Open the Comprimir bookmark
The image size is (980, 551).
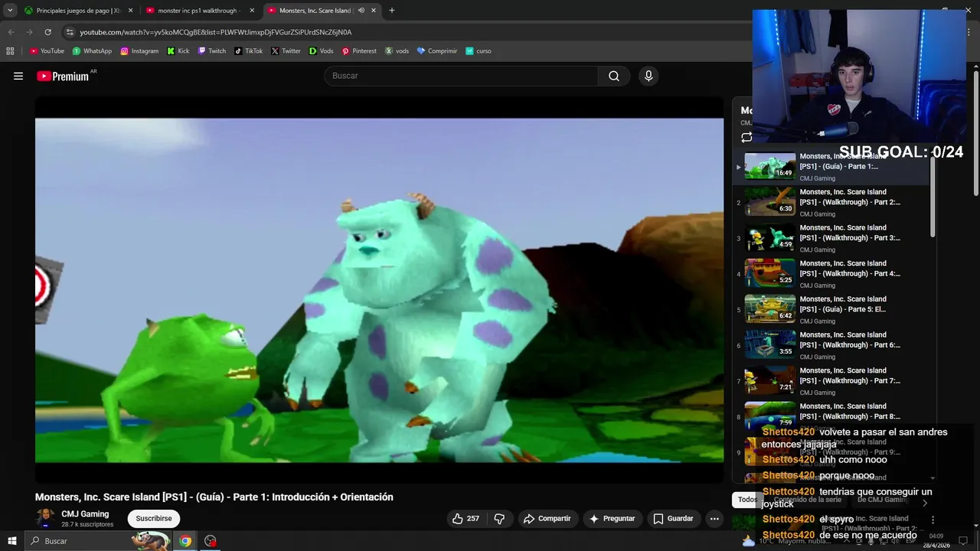pos(436,51)
